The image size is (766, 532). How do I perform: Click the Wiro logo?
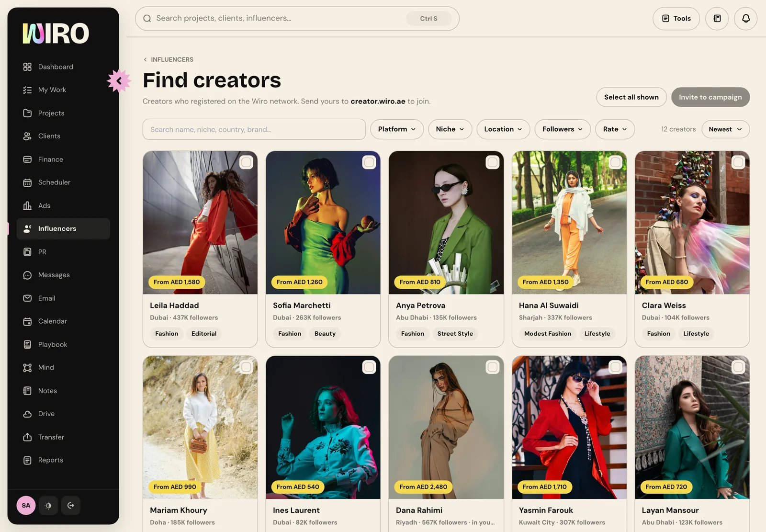(x=56, y=34)
